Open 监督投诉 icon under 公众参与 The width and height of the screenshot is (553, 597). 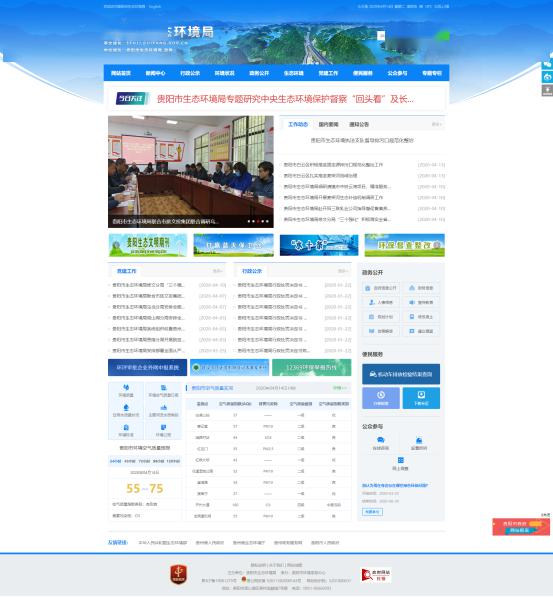pos(419,440)
